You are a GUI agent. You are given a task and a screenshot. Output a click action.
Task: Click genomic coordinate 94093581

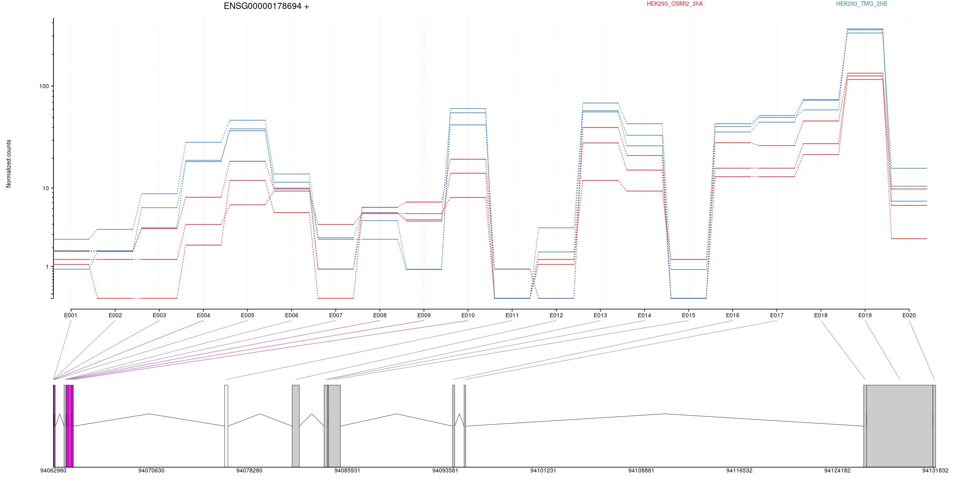[445, 470]
